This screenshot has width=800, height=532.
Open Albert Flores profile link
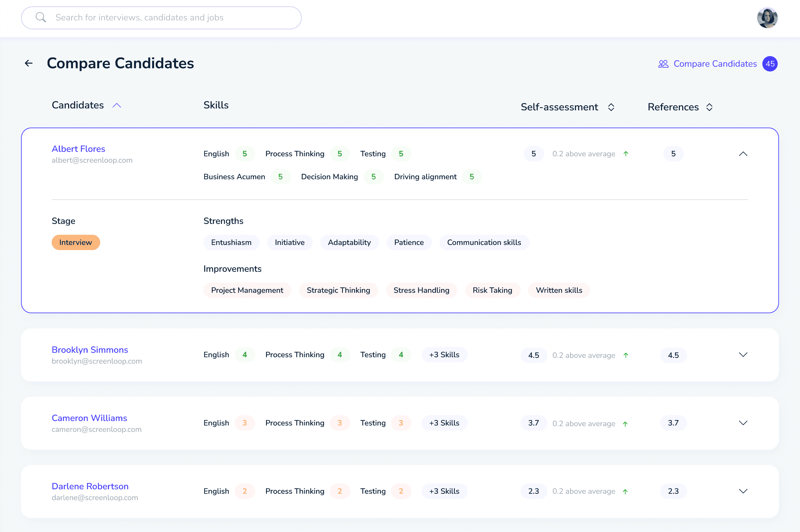[x=78, y=149]
